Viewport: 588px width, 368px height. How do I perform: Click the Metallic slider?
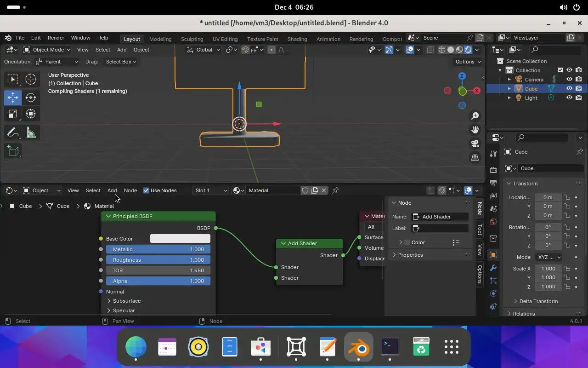pos(158,249)
